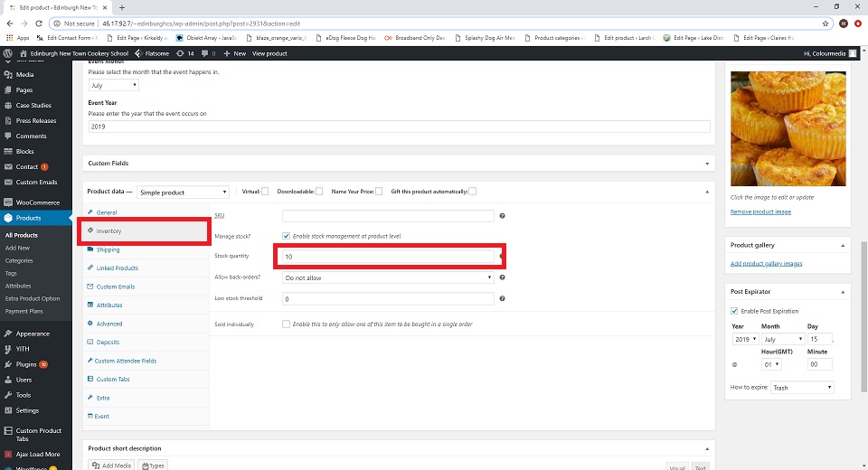
Task: Open the Appearance menu icon
Action: click(8, 334)
